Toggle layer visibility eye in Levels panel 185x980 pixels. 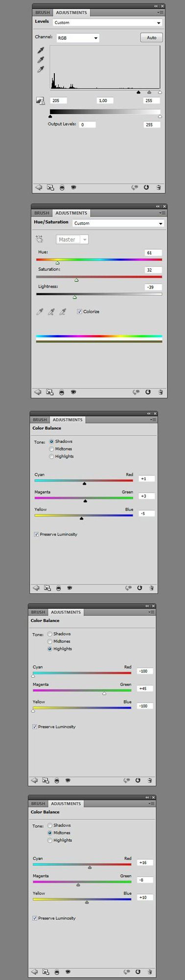coord(73,187)
